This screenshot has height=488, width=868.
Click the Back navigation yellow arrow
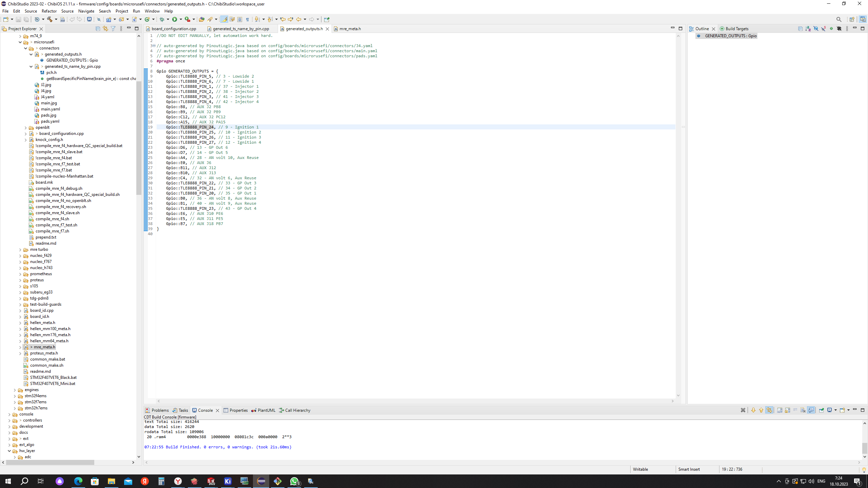point(298,19)
